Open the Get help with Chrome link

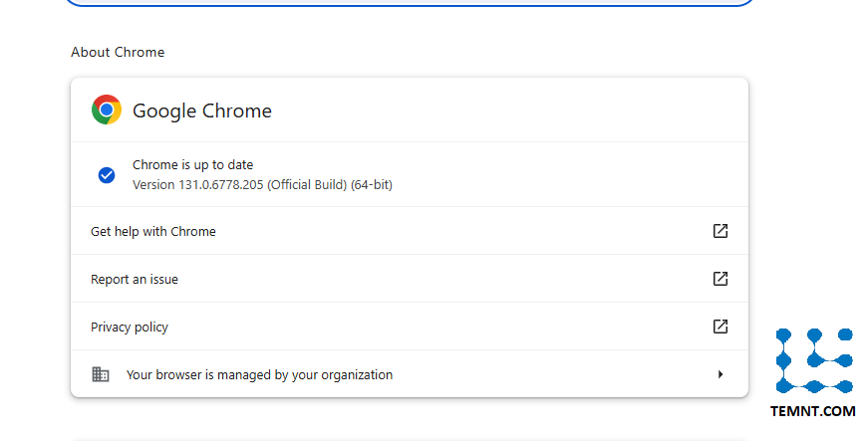point(153,231)
